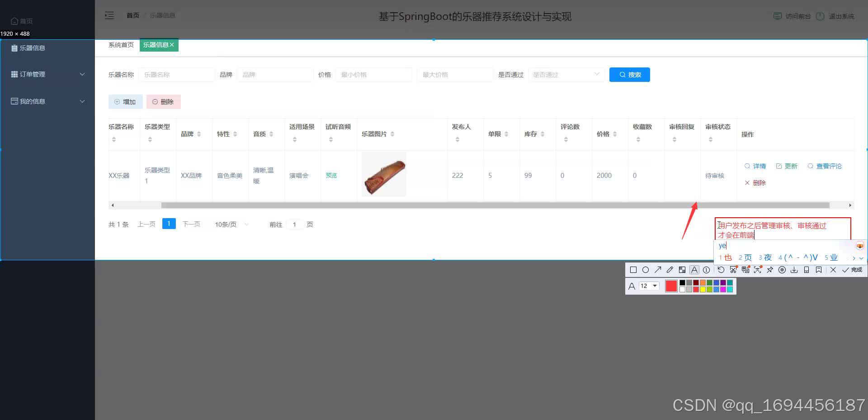868x420 pixels.
Task: Open 详情 for XX乐器 row
Action: [755, 166]
